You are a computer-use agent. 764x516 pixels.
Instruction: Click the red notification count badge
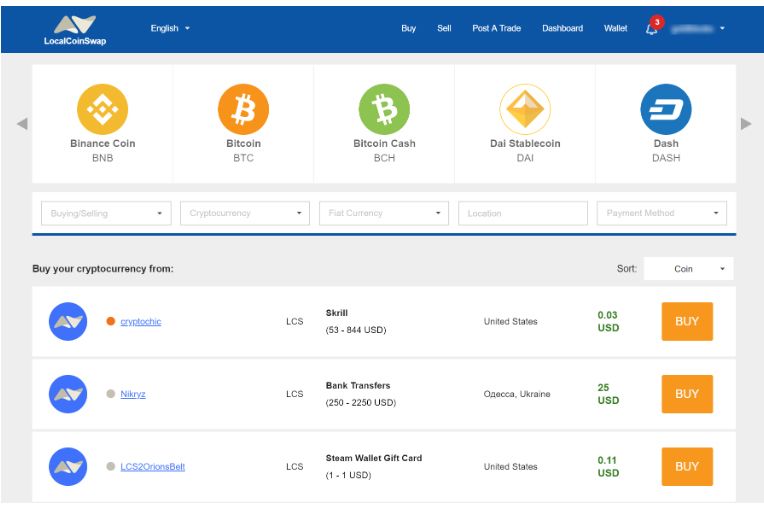coord(657,22)
